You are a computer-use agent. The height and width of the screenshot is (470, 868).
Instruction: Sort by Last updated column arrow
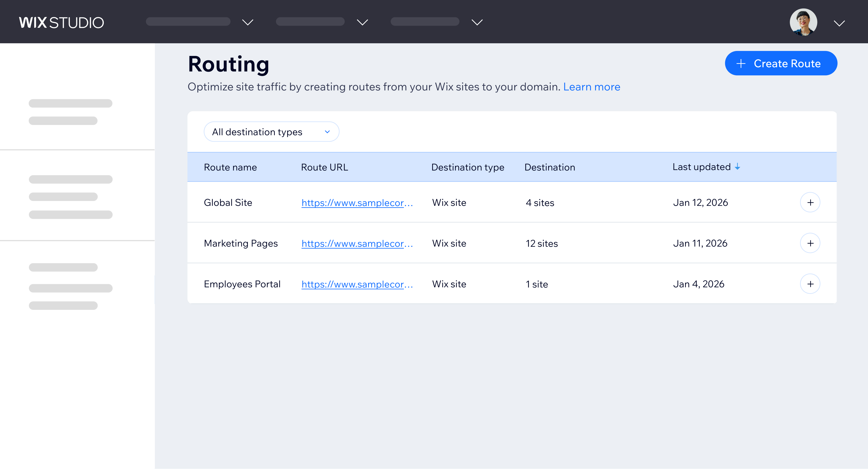coord(737,167)
